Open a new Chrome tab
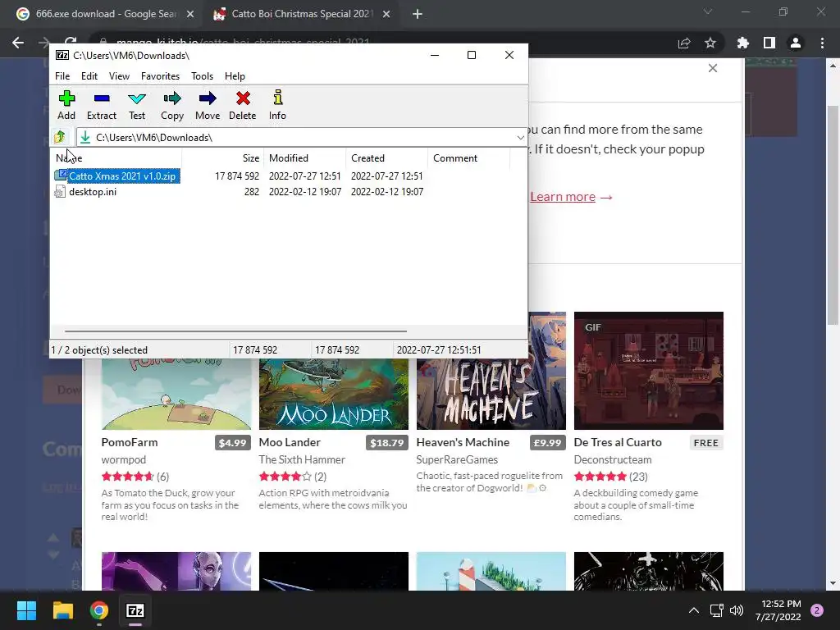Viewport: 840px width, 630px height. [x=418, y=14]
